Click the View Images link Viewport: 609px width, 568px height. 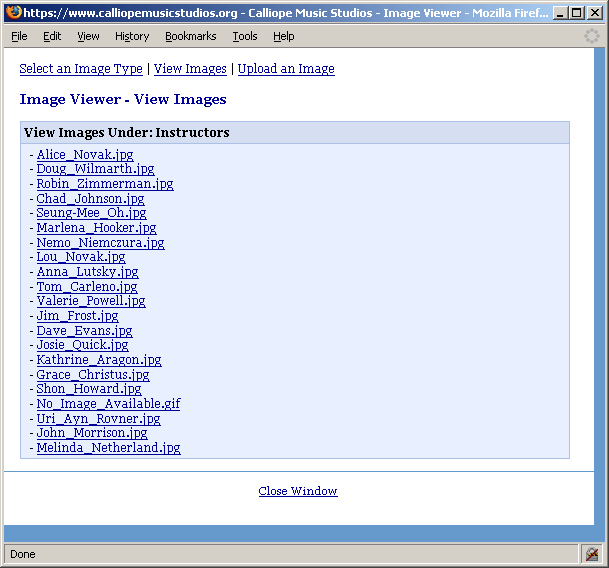tap(190, 69)
